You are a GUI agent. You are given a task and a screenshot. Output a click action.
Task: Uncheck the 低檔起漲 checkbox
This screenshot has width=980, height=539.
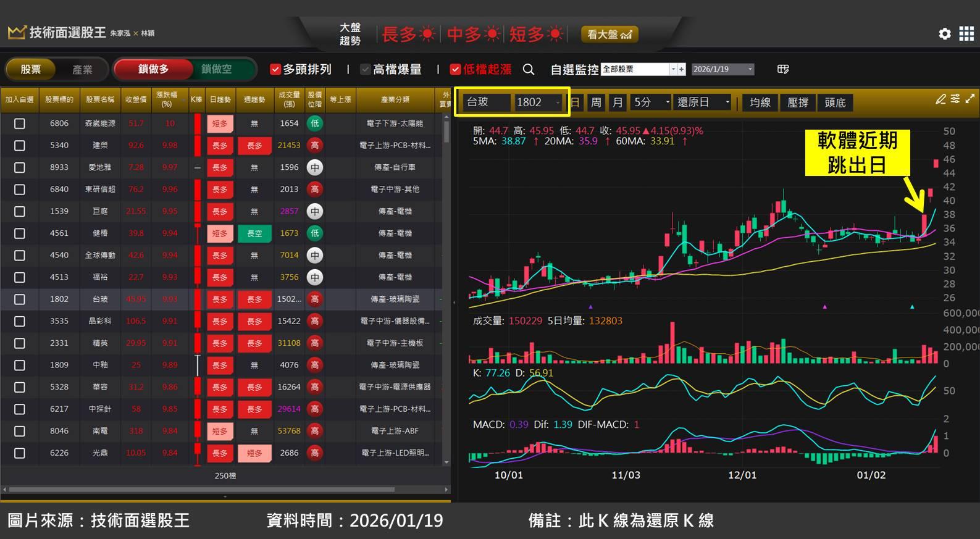pyautogui.click(x=455, y=69)
